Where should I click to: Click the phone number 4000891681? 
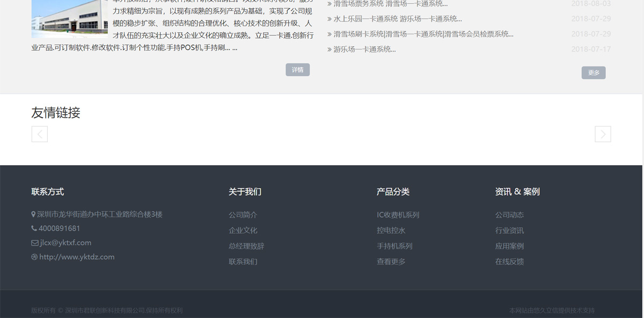coord(59,228)
